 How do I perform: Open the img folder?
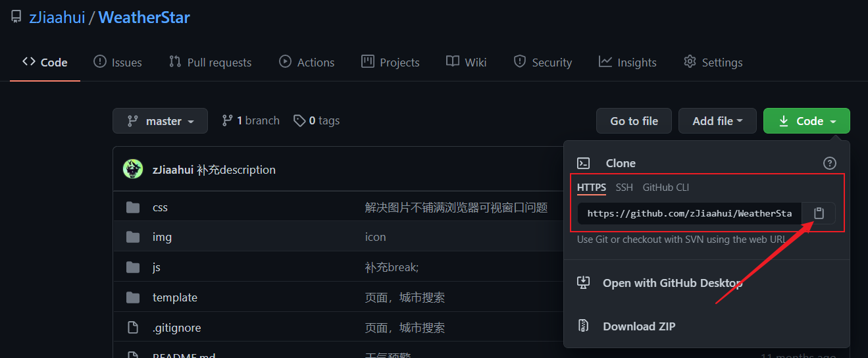pyautogui.click(x=162, y=237)
